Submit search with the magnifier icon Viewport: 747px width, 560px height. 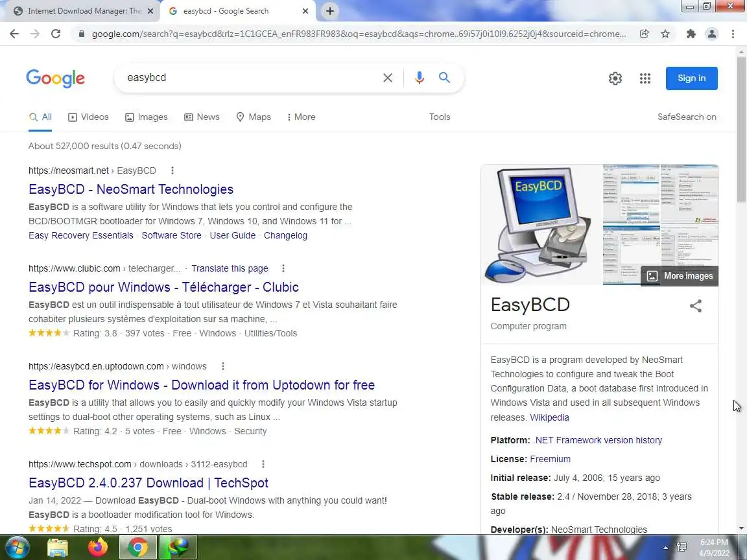coord(444,77)
